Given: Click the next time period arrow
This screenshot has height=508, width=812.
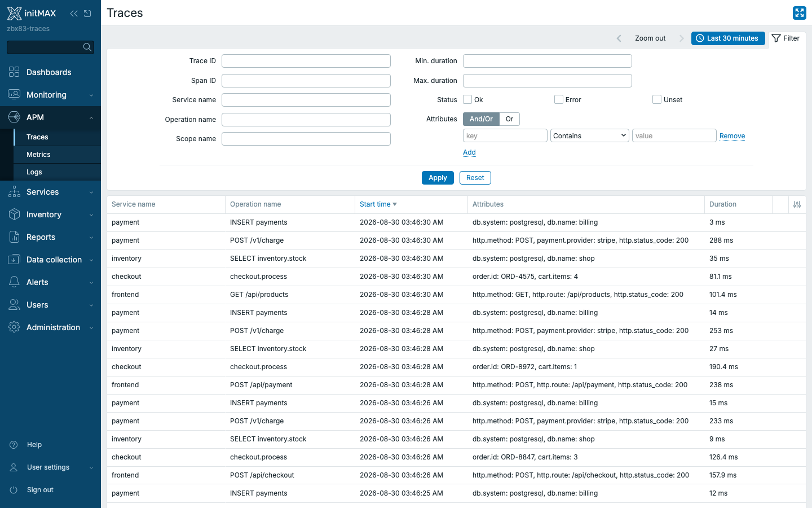Looking at the screenshot, I should (x=681, y=38).
